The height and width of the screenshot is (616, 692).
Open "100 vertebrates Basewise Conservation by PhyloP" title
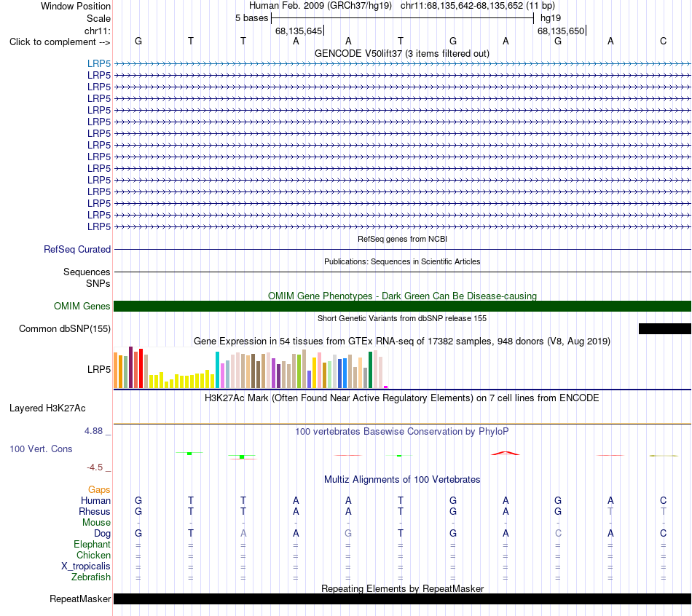[x=402, y=432]
